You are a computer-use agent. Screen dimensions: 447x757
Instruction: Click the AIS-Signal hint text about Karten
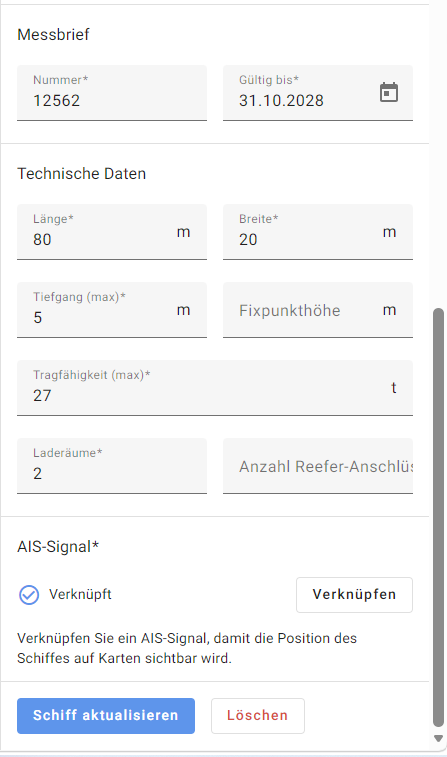[187, 648]
